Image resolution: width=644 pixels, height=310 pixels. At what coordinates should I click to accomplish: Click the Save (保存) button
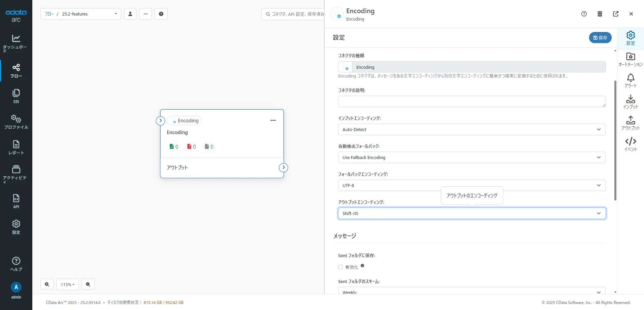pos(600,38)
